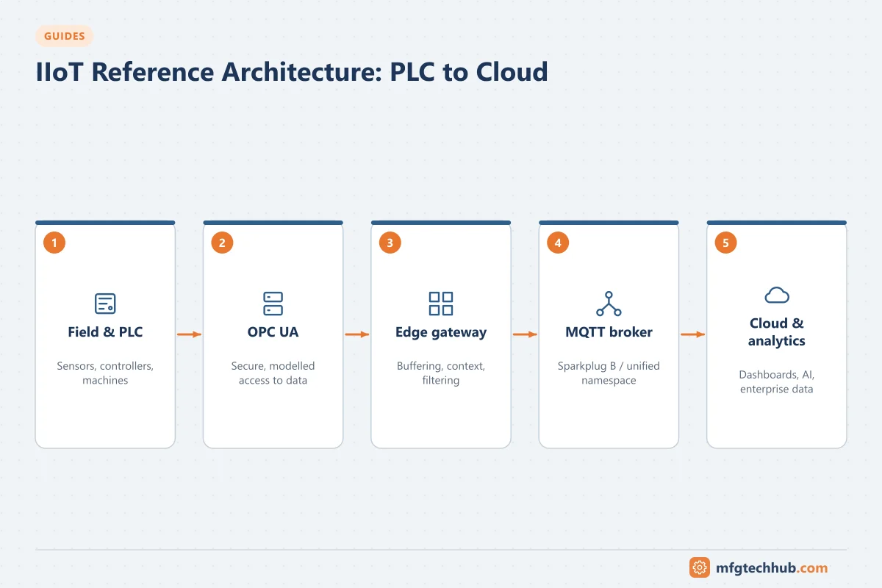
Task: Click the OPC UA server icon
Action: (x=273, y=304)
